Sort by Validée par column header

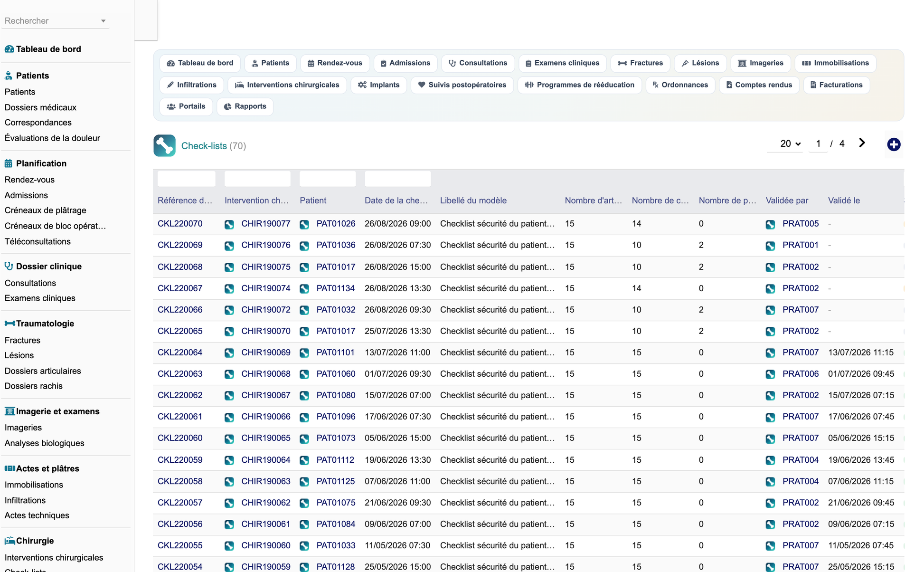click(x=787, y=200)
